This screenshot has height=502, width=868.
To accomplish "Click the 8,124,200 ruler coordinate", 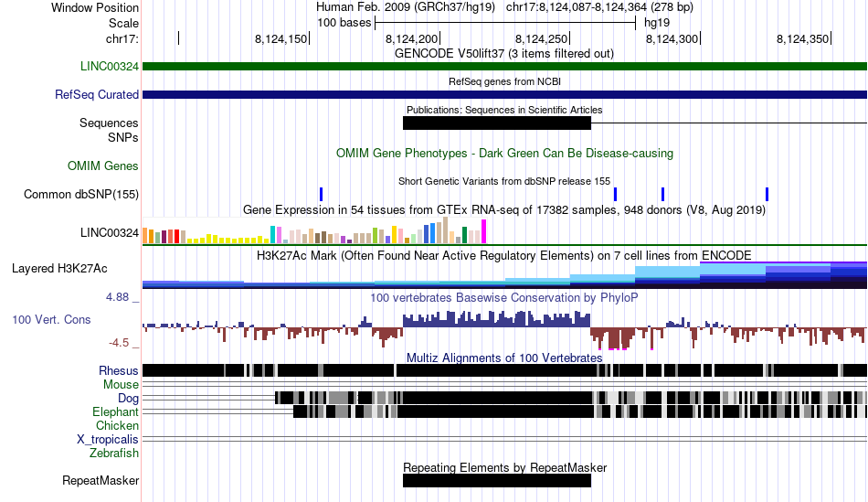I will click(x=411, y=38).
